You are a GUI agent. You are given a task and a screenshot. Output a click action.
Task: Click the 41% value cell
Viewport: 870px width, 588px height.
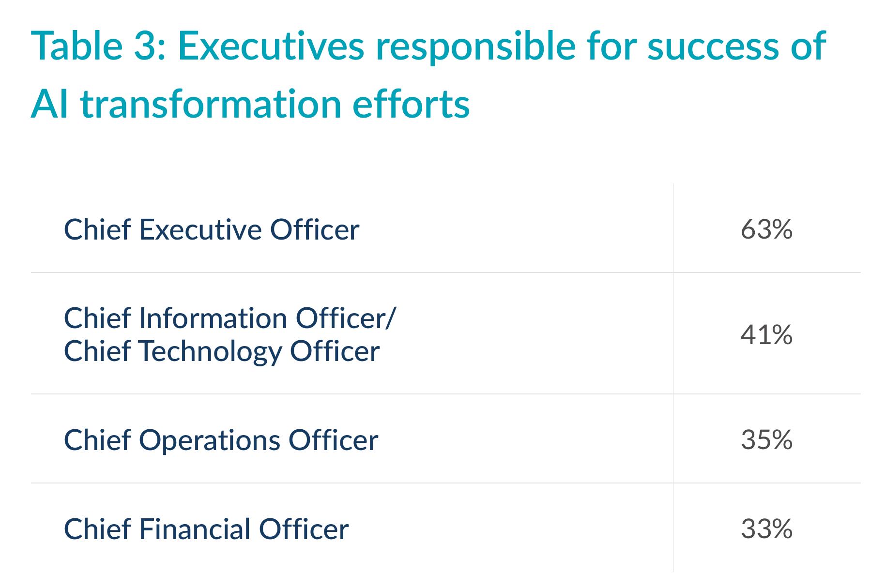tap(766, 335)
